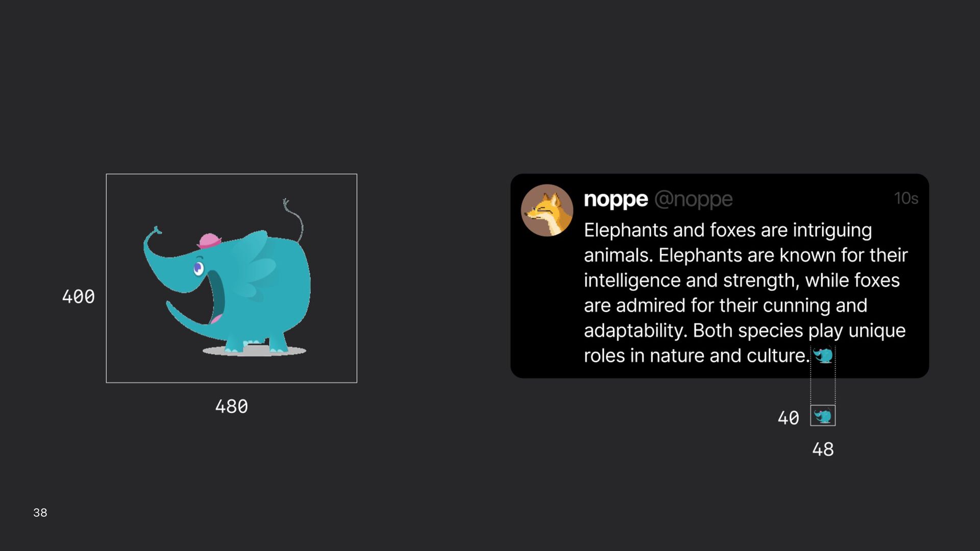Click the elephant's open mouth

(217, 297)
